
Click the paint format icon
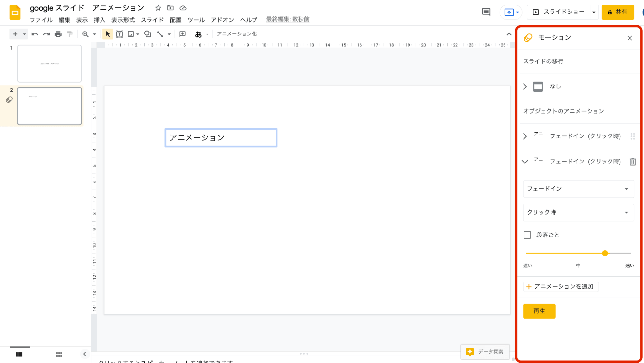[70, 34]
